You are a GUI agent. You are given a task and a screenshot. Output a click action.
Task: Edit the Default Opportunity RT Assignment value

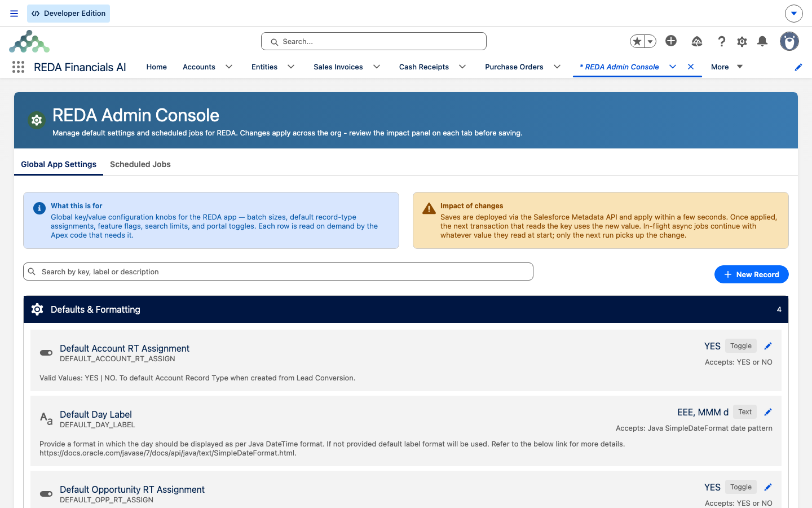768,487
